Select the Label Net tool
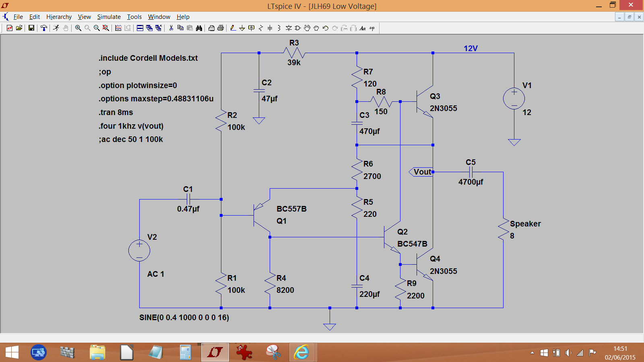644x362 pixels. click(x=252, y=28)
